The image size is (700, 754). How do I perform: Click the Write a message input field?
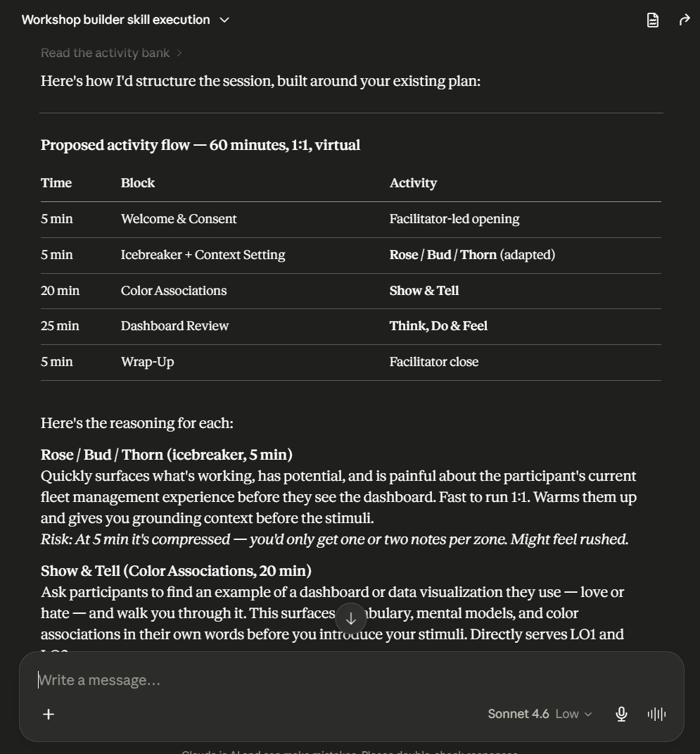[351, 680]
